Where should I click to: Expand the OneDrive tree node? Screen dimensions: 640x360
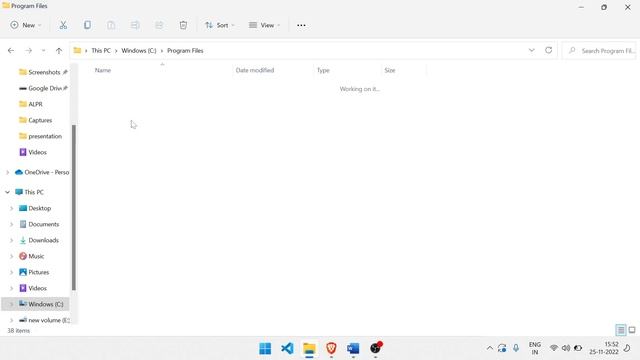[x=7, y=172]
